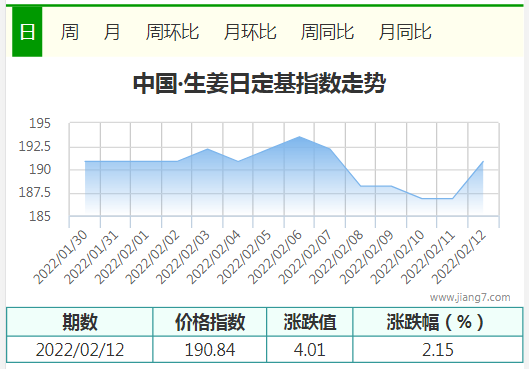Image resolution: width=529 pixels, height=369 pixels.
Task: Click the 2022/02/03 data point on chart
Action: pyautogui.click(x=207, y=149)
